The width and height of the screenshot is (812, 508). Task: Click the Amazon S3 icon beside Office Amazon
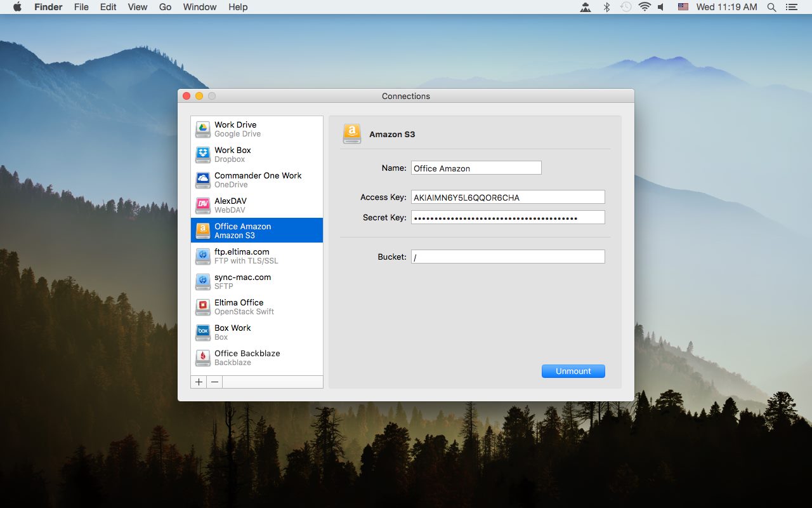(202, 231)
